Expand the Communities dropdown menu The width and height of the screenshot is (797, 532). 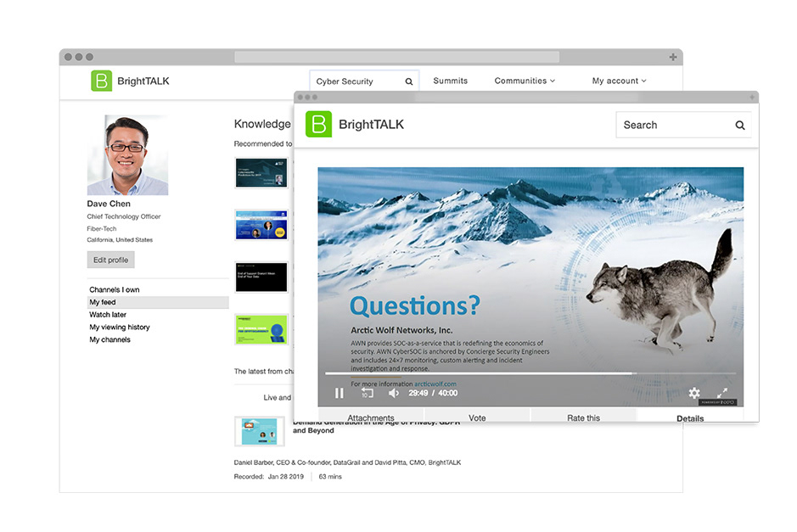click(x=525, y=81)
